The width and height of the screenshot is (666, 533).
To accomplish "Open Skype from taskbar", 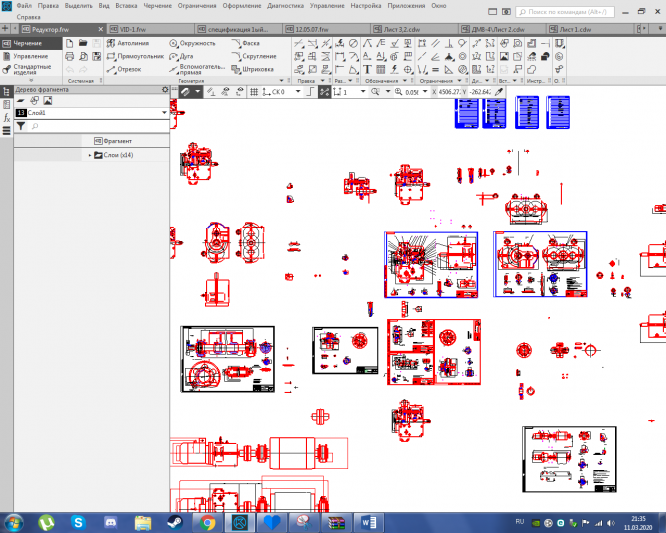I will click(78, 522).
